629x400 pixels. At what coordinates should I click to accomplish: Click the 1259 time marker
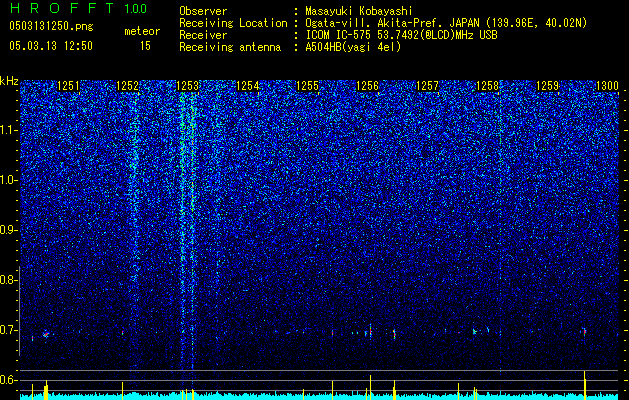tap(548, 85)
